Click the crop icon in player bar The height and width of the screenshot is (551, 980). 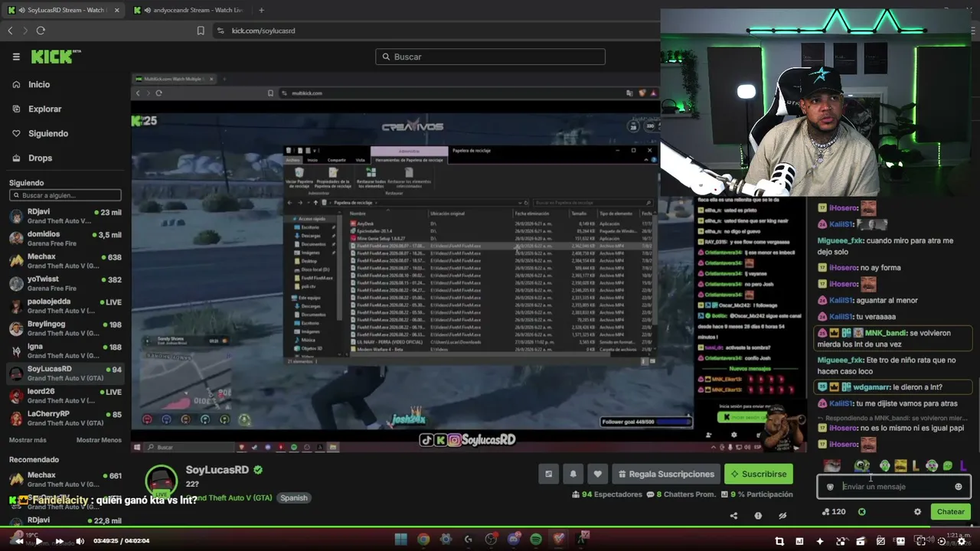[779, 541]
